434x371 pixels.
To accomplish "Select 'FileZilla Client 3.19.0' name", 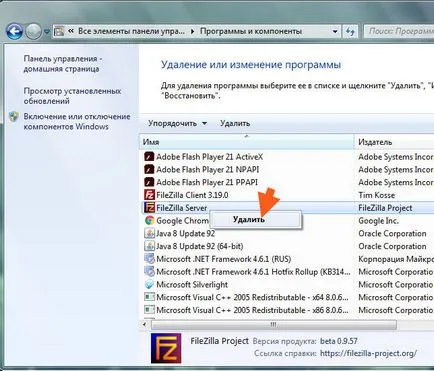I will tap(192, 195).
